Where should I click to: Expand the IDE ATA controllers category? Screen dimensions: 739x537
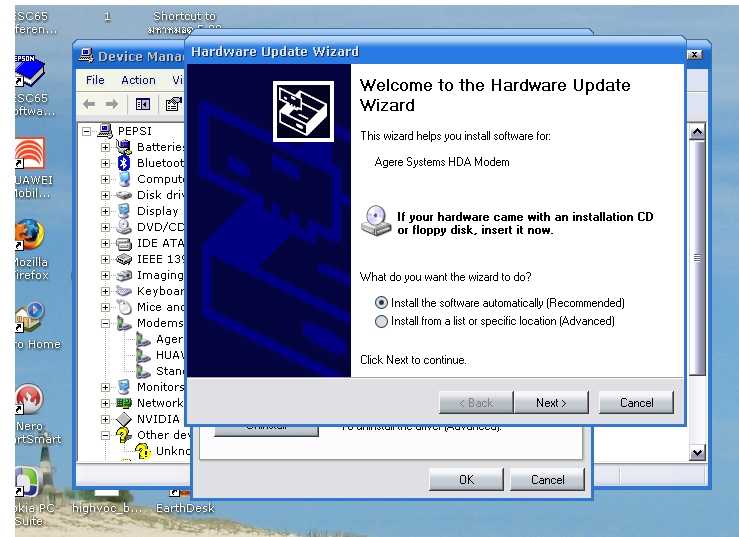point(106,243)
